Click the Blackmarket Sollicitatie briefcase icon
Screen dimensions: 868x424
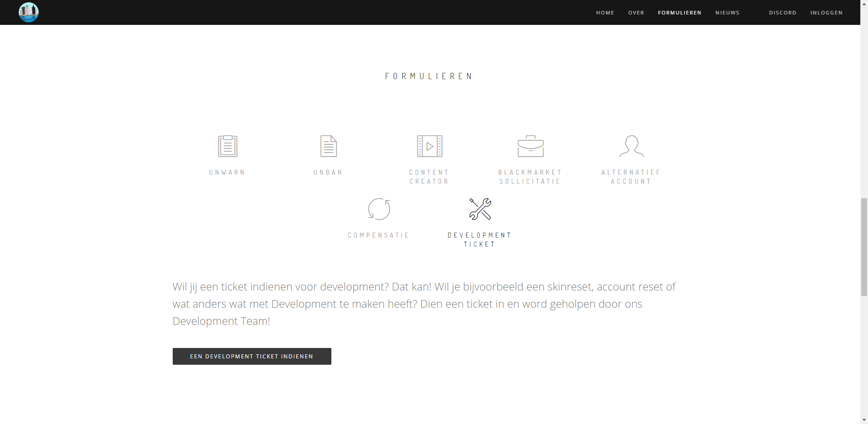click(530, 146)
